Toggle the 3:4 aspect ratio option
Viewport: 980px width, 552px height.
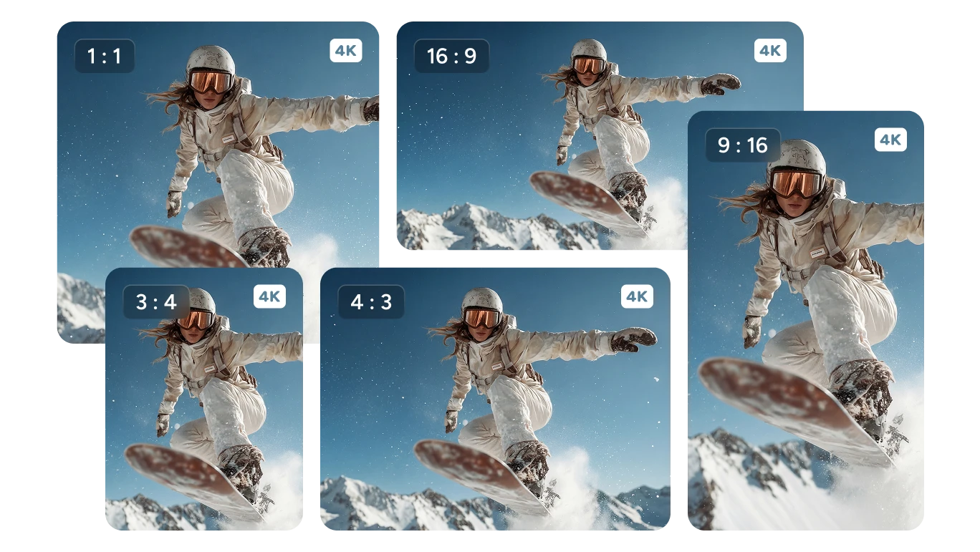tap(158, 301)
